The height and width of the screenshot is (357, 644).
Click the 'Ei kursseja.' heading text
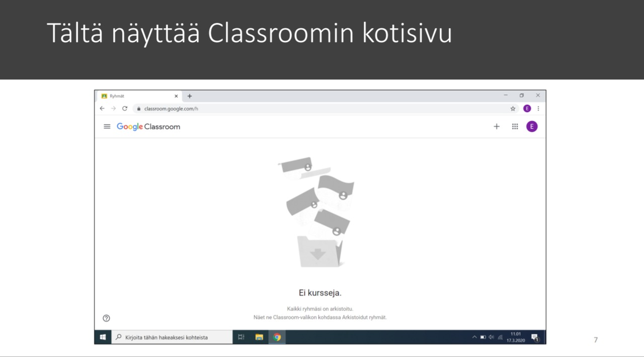coord(320,293)
